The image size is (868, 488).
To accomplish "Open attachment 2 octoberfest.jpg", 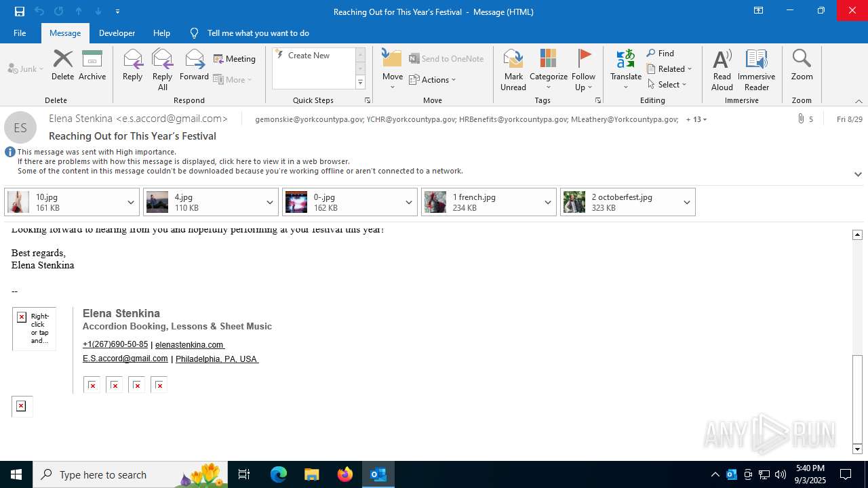I will pyautogui.click(x=620, y=202).
